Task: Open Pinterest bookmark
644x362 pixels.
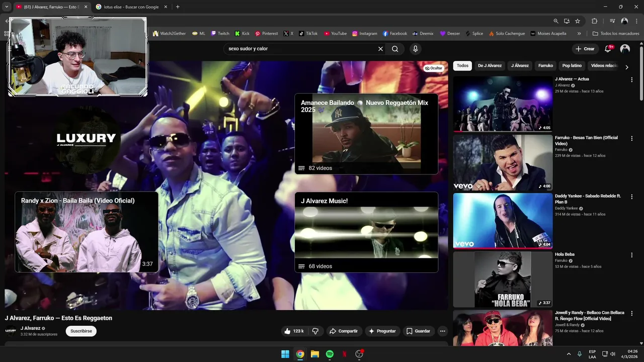Action: pos(266,33)
